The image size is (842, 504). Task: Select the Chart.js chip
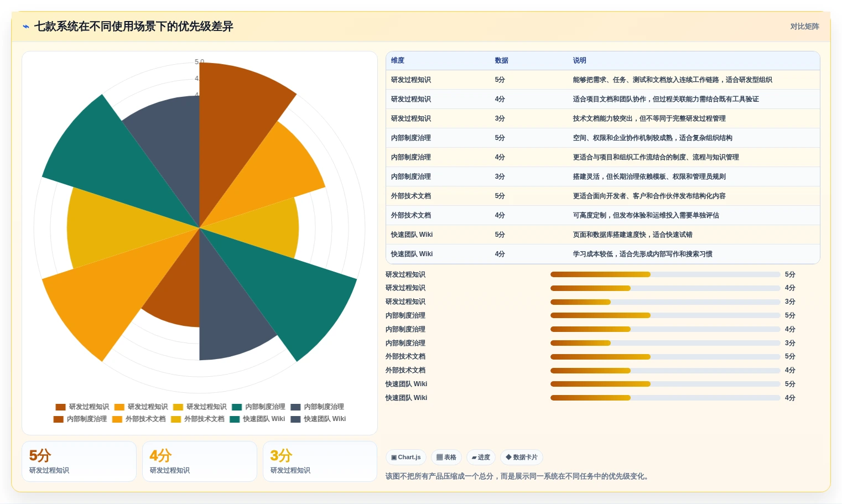pos(406,457)
